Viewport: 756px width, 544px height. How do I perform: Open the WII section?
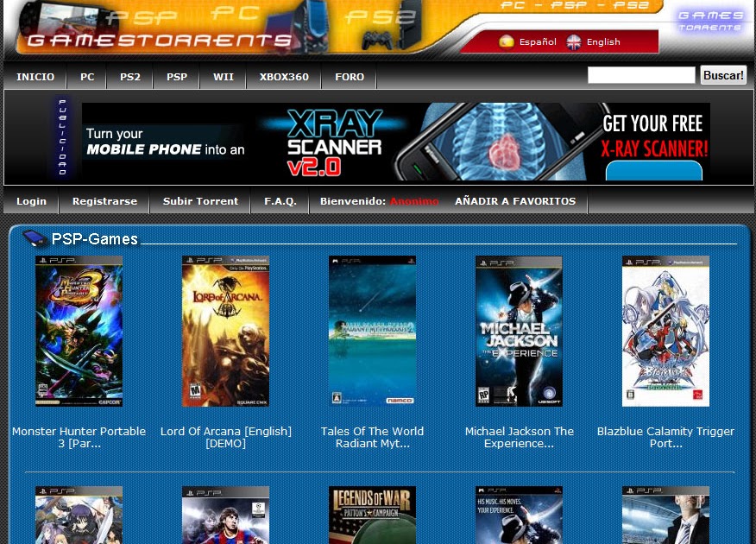pos(224,77)
